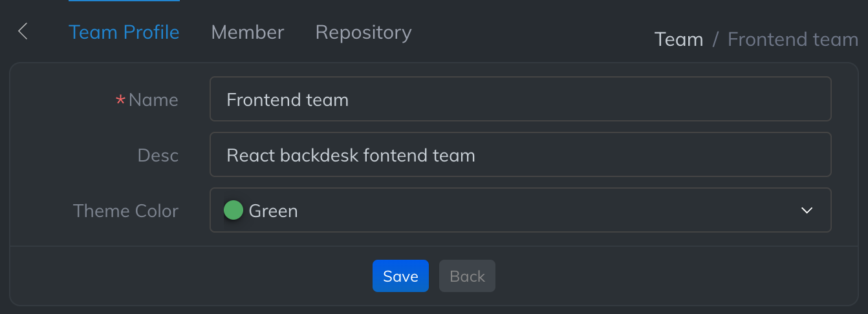
Task: Click the Theme Color label
Action: (125, 211)
